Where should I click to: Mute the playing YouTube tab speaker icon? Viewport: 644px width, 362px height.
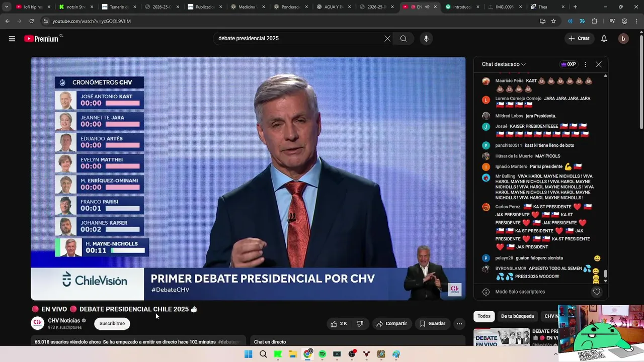coord(427,7)
